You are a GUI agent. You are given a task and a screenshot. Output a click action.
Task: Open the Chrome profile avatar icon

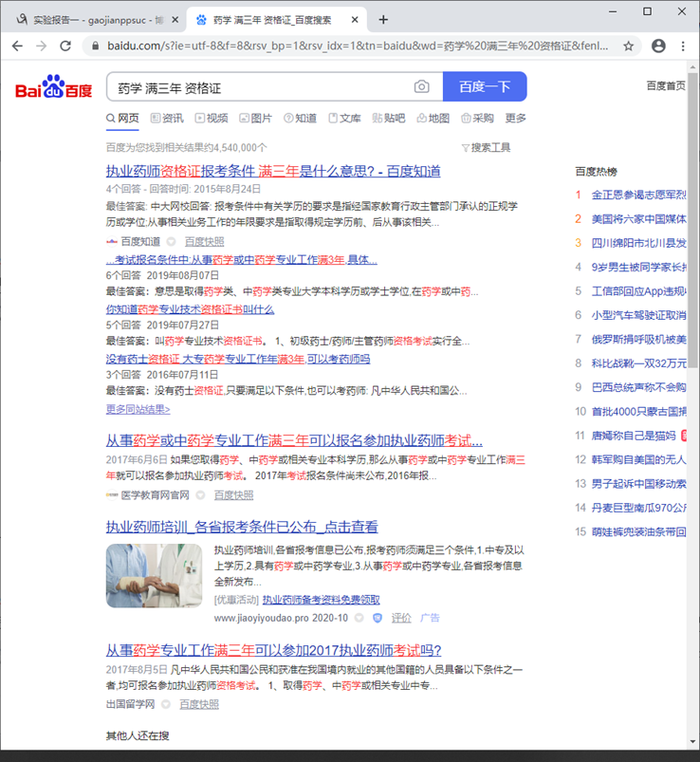tap(658, 46)
